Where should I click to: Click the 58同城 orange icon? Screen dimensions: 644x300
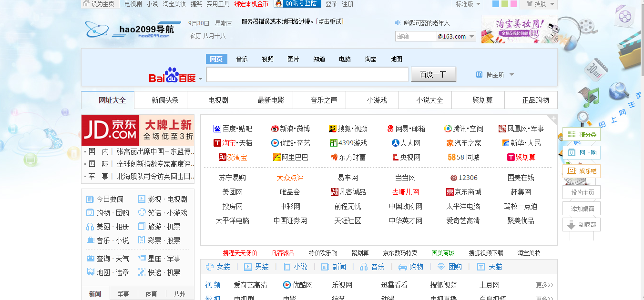click(451, 157)
